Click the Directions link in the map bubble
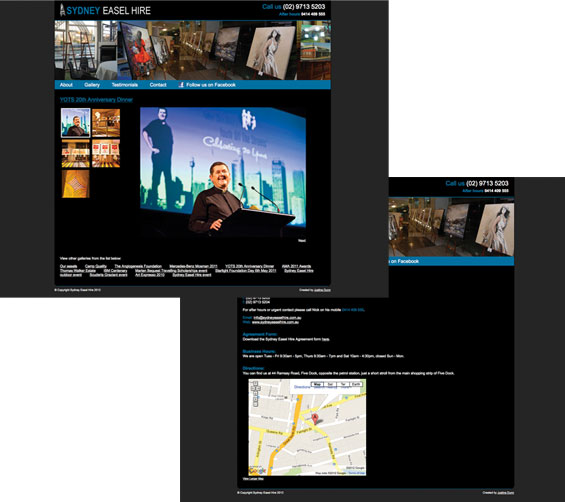Screen dimensions: 565x502 pos(302,387)
